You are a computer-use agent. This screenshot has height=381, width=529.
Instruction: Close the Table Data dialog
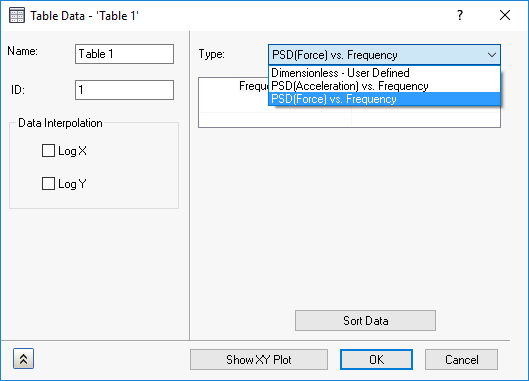pos(505,15)
